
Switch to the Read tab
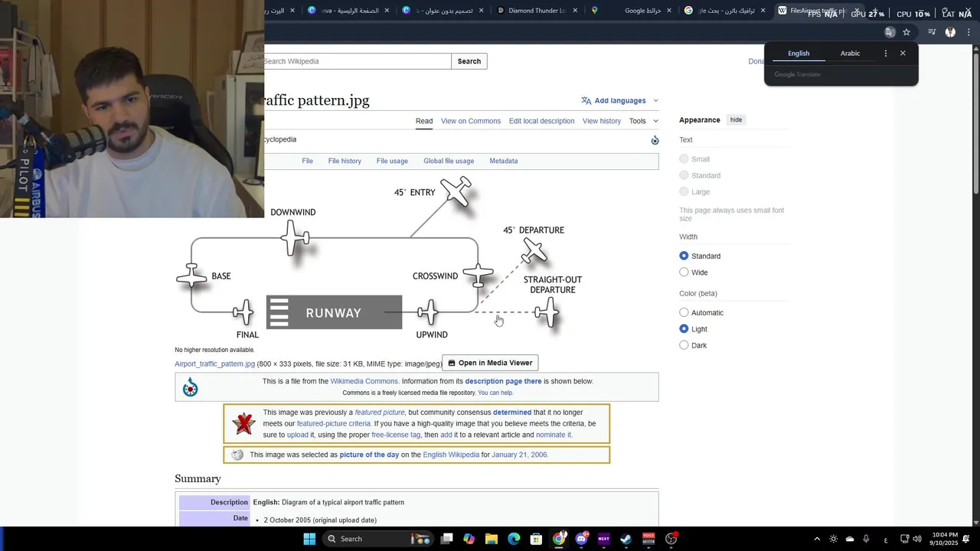(x=424, y=121)
